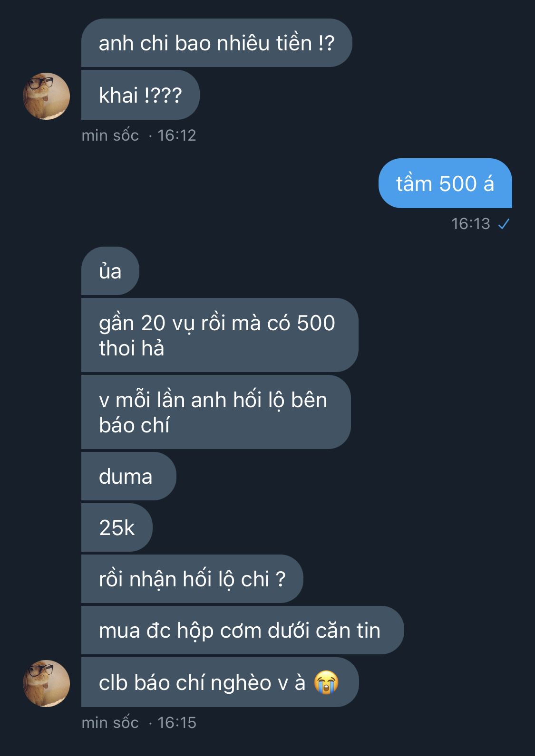Select the 'gần 20 vụ rồi mà có 500' message
Screen dimensions: 535x756
(220, 335)
